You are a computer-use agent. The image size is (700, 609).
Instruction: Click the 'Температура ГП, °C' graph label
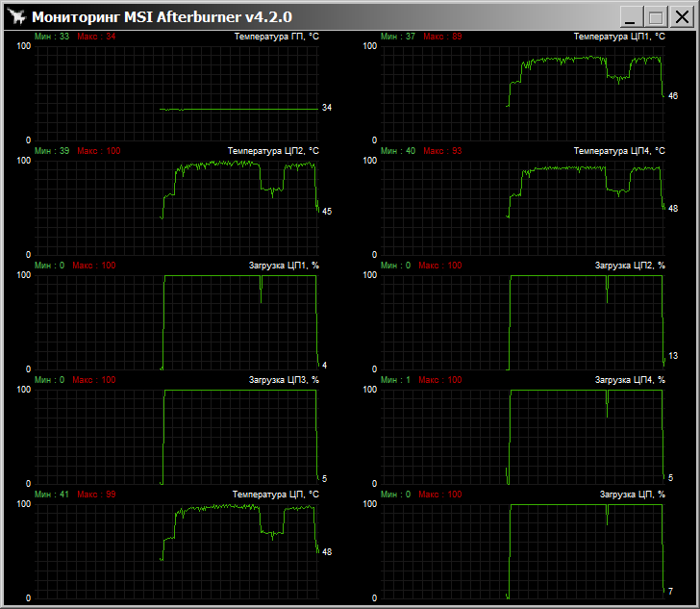[276, 37]
